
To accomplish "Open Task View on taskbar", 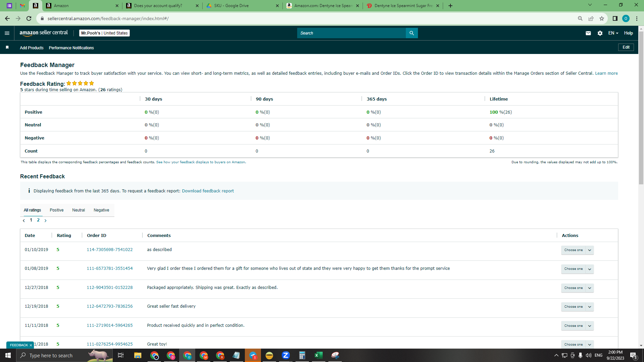I will point(121,355).
